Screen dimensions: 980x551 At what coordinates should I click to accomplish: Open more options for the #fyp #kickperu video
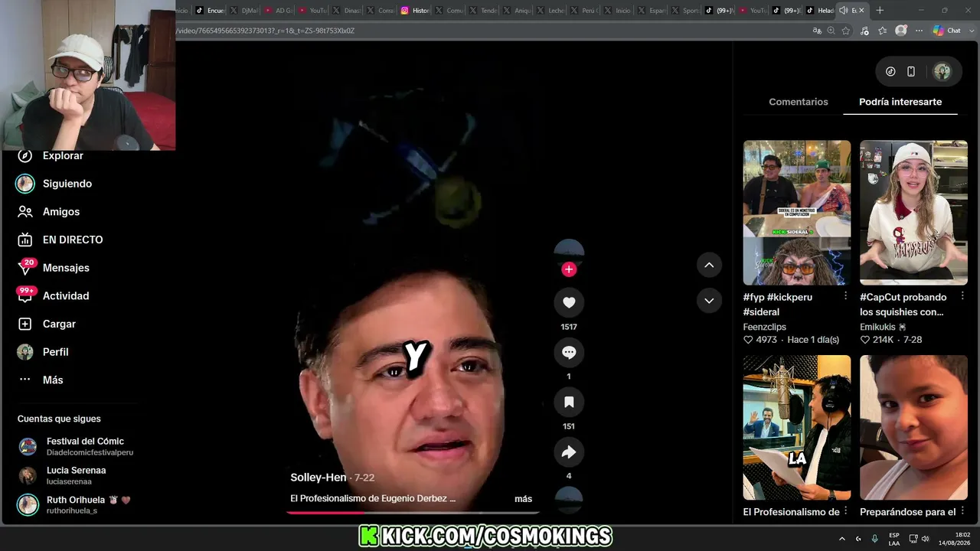845,296
